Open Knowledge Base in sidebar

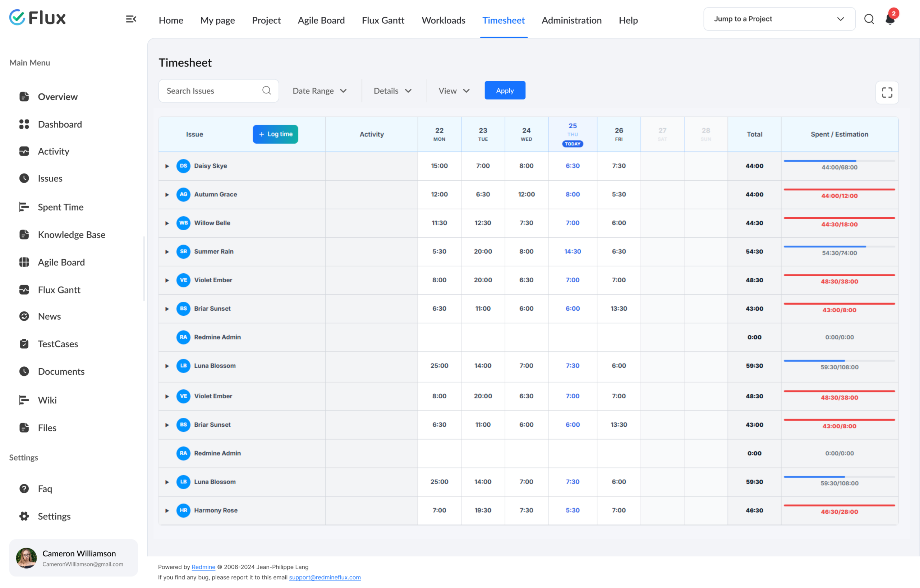tap(72, 235)
